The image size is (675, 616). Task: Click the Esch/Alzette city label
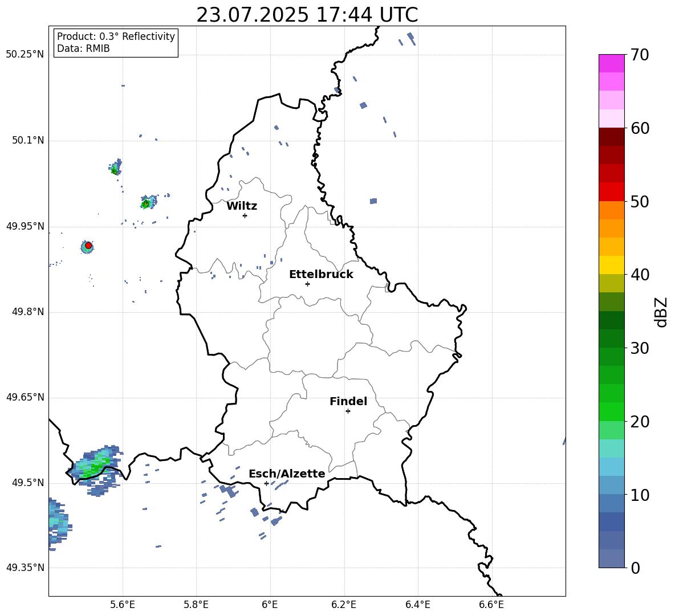[x=287, y=474]
